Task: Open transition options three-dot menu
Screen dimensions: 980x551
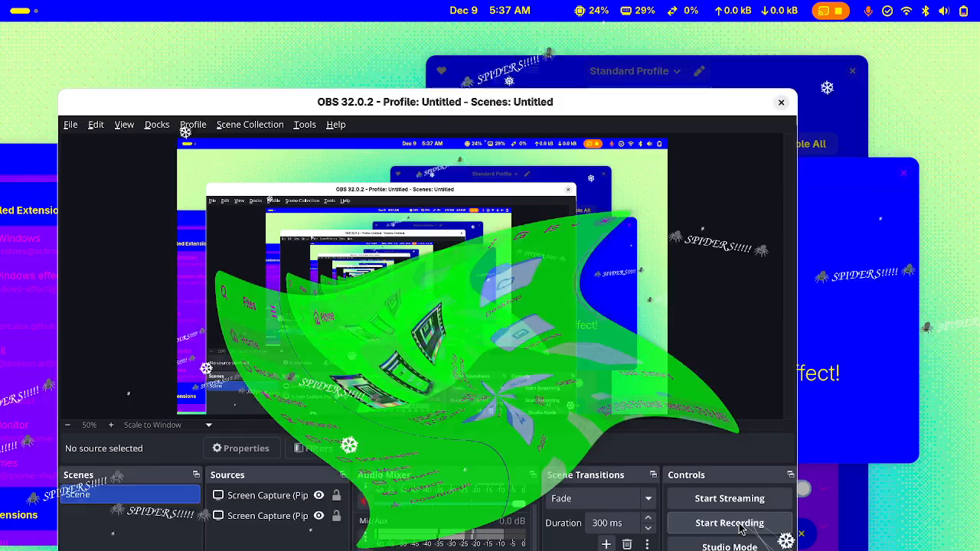Action: [x=647, y=544]
